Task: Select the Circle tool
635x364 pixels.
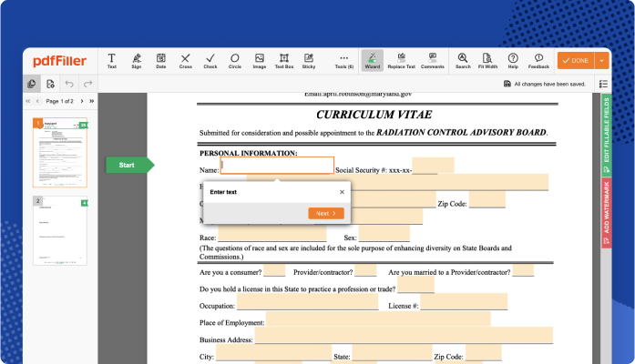Action: point(235,61)
